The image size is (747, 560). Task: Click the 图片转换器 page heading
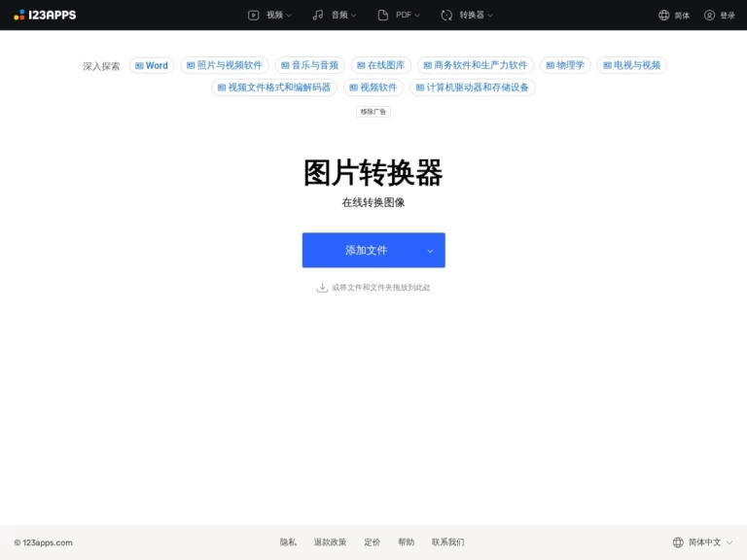pos(373,172)
